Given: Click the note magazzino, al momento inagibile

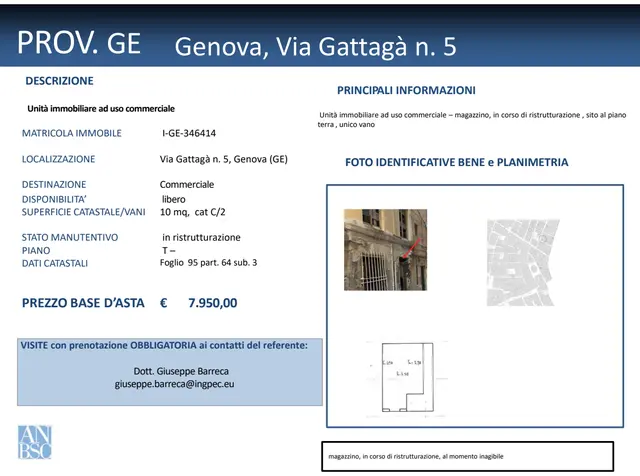Looking at the screenshot, I should click(x=416, y=456).
